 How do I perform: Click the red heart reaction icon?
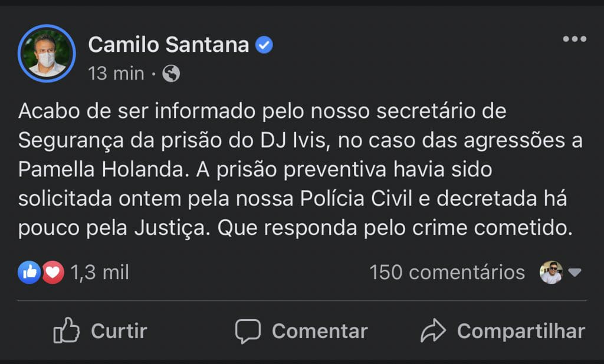(52, 272)
